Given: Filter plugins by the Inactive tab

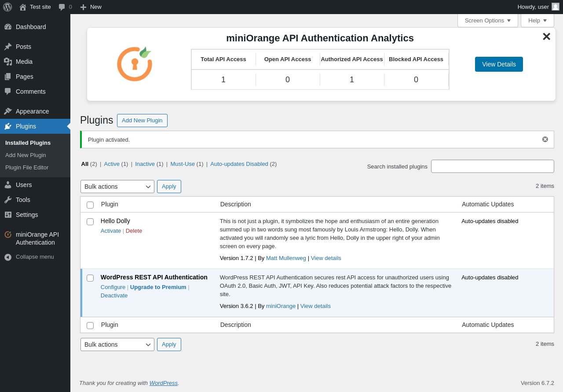Looking at the screenshot, I should pos(145,164).
